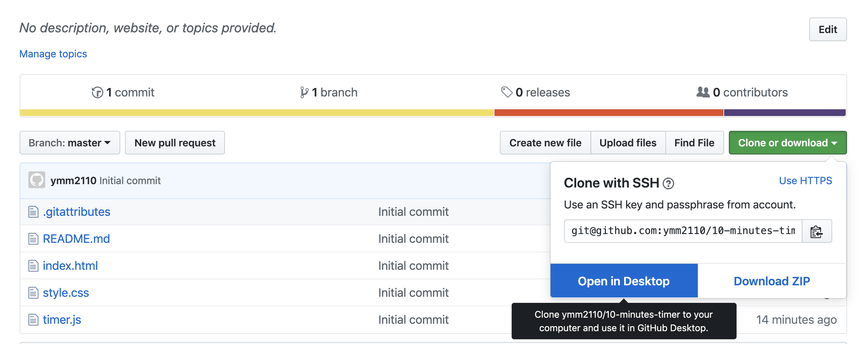
Task: Click Initial commit in the index.html row
Action: [x=413, y=266]
